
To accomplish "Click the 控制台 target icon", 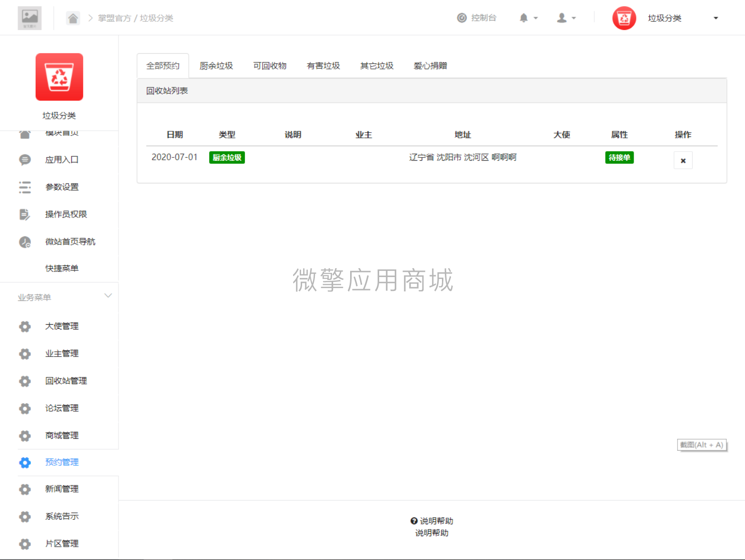I will [461, 18].
